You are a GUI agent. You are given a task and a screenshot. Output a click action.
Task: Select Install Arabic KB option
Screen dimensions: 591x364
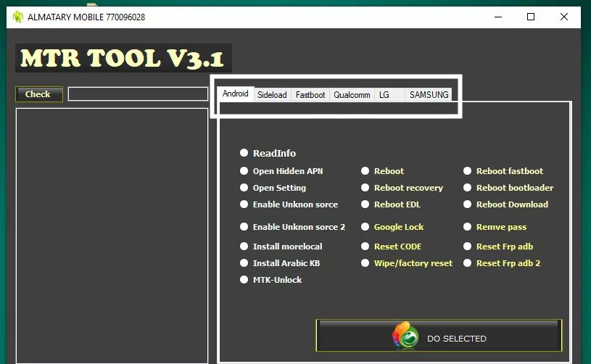click(x=244, y=262)
